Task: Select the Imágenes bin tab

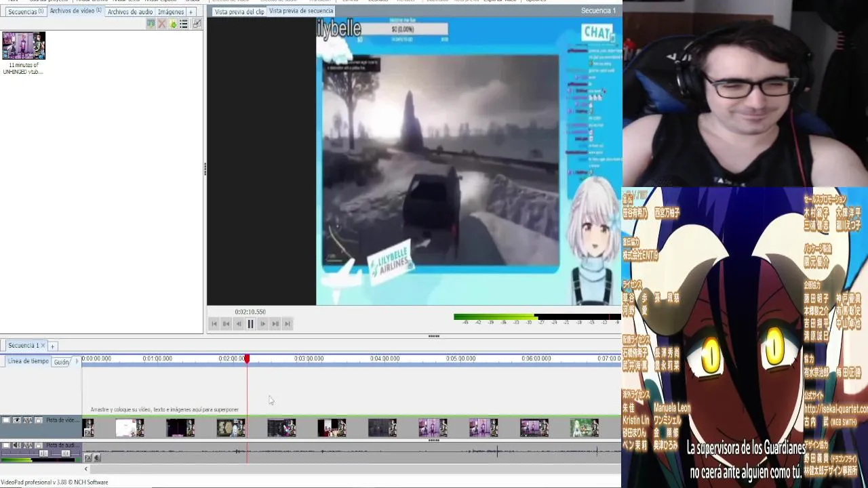Action: pos(171,12)
